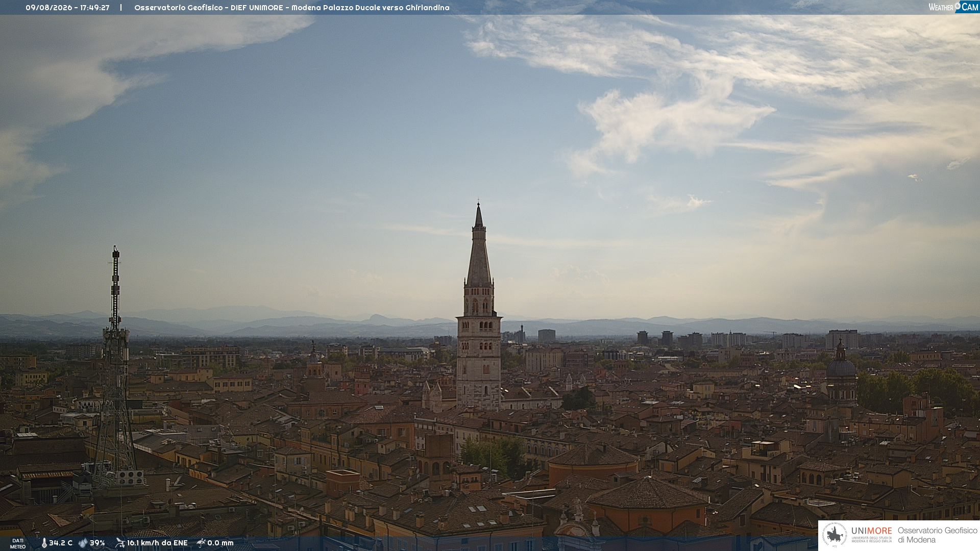This screenshot has height=551, width=980.
Task: Click the UNIMORE wordmark text
Action: point(871,531)
